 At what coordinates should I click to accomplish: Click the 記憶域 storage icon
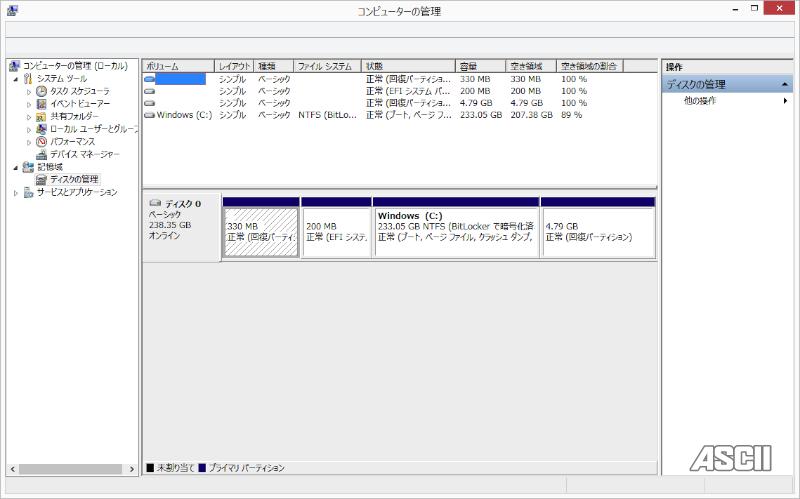[x=28, y=167]
